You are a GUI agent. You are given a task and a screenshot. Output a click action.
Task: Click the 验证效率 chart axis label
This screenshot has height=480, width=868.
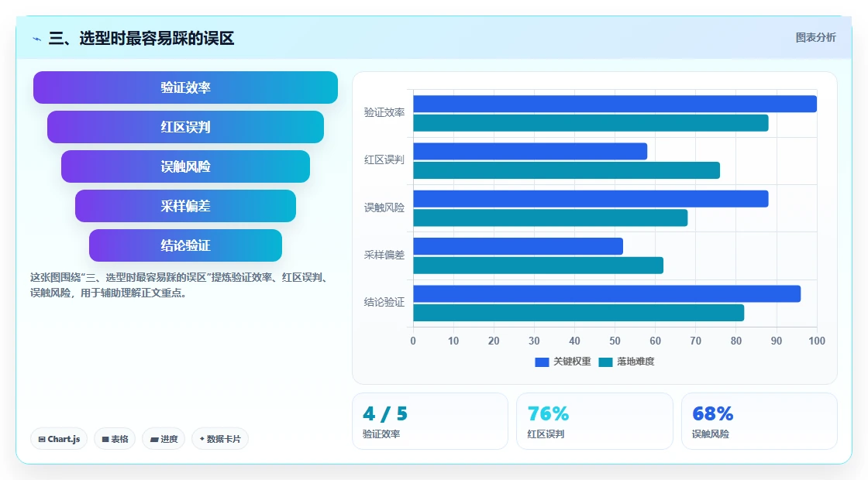(x=384, y=113)
